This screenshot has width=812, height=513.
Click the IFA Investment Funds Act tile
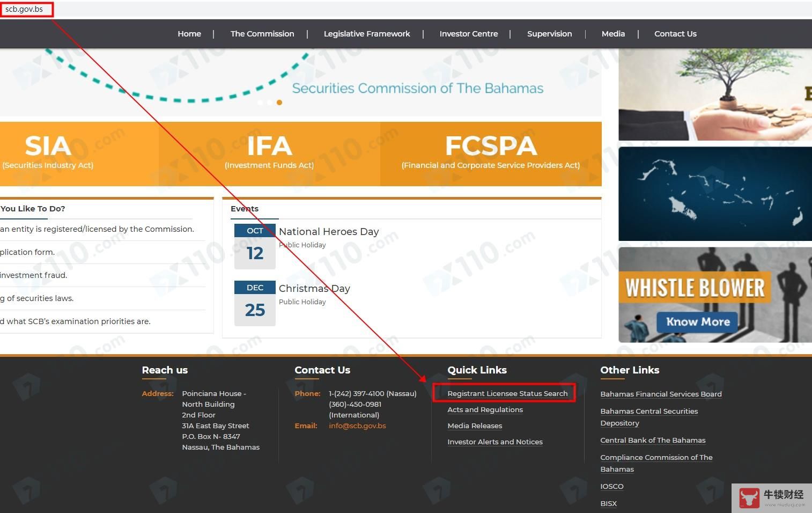[x=269, y=154]
